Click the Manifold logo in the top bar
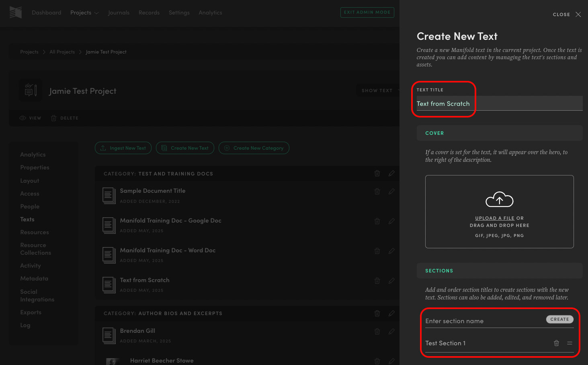 pos(15,12)
